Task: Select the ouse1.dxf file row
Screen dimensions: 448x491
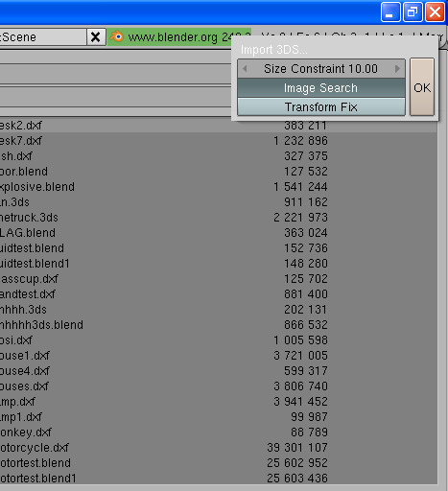Action: (x=219, y=356)
